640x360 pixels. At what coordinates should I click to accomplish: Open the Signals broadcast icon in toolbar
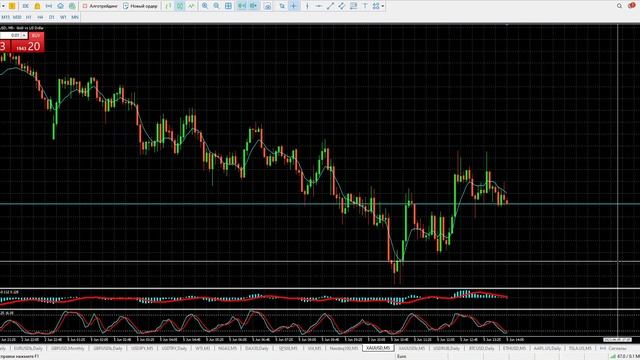49,6
